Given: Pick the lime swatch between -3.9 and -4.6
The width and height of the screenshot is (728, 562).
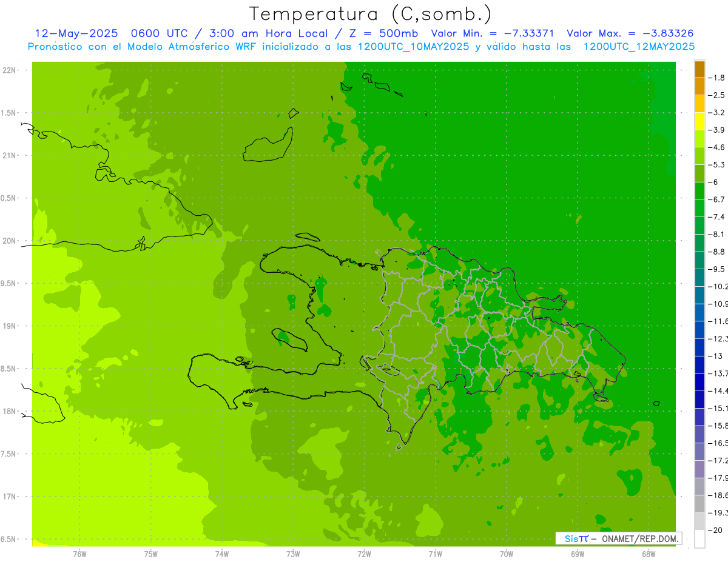Looking at the screenshot, I should (699, 139).
